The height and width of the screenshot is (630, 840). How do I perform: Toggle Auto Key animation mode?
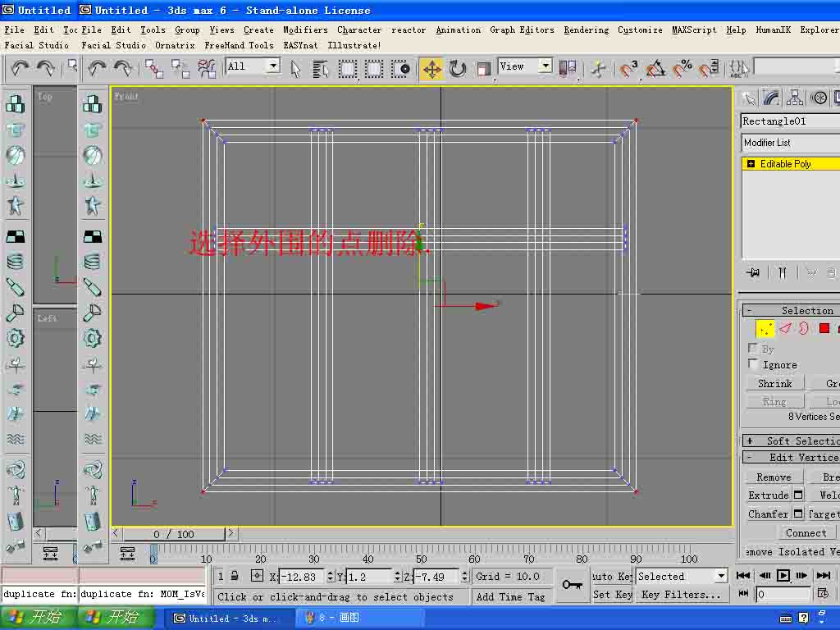point(612,577)
